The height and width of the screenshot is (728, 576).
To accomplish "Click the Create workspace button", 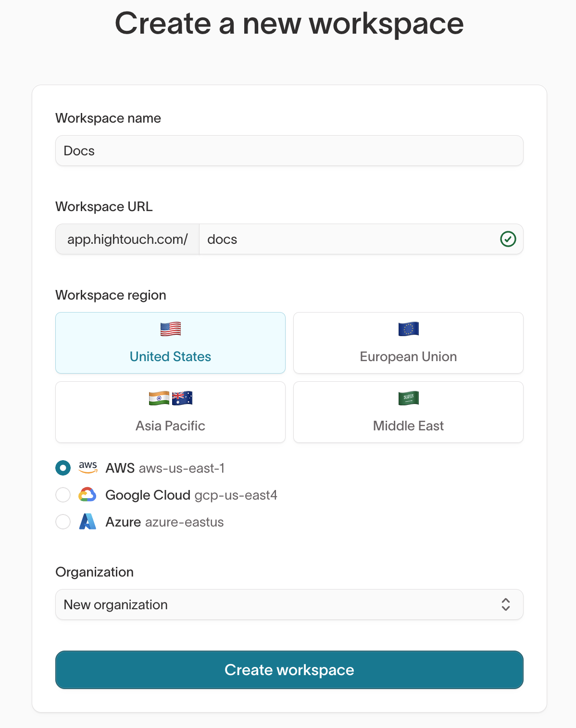I will (289, 670).
